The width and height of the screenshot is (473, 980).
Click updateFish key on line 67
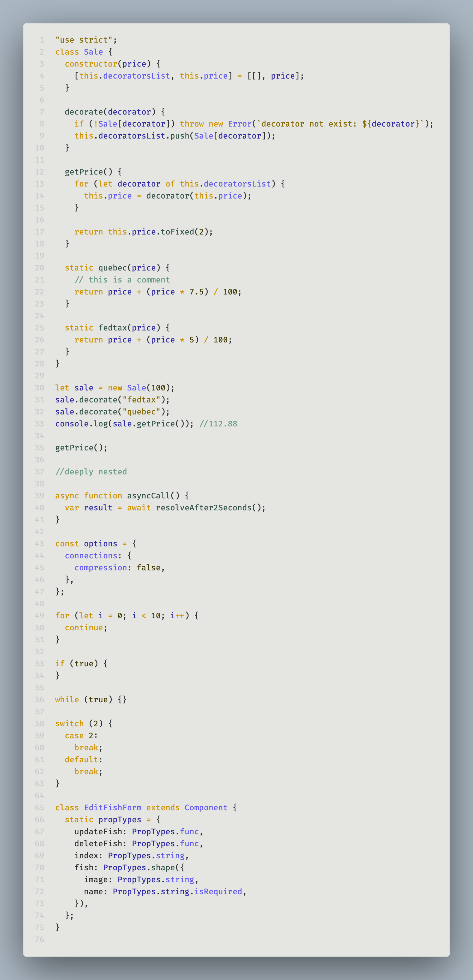[x=99, y=832]
